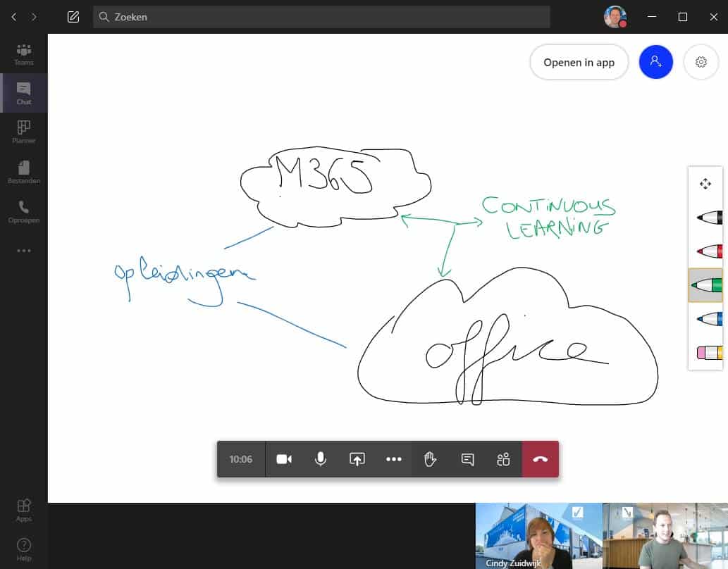Open the user profile avatar menu
Screen dimensions: 728x569
(x=615, y=17)
